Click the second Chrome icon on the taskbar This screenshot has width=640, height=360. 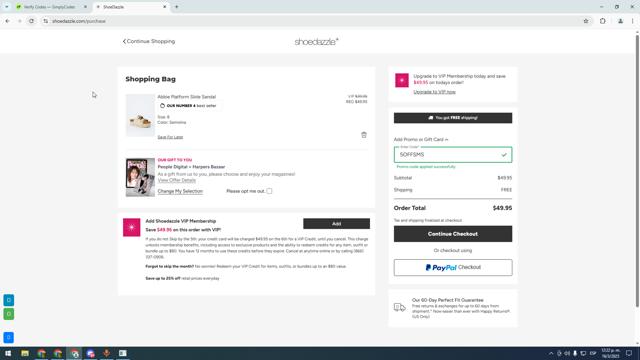click(58, 353)
